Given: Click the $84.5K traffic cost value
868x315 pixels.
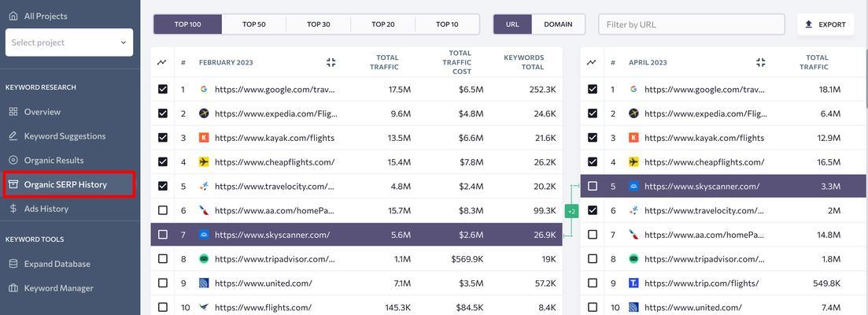Looking at the screenshot, I should [470, 307].
